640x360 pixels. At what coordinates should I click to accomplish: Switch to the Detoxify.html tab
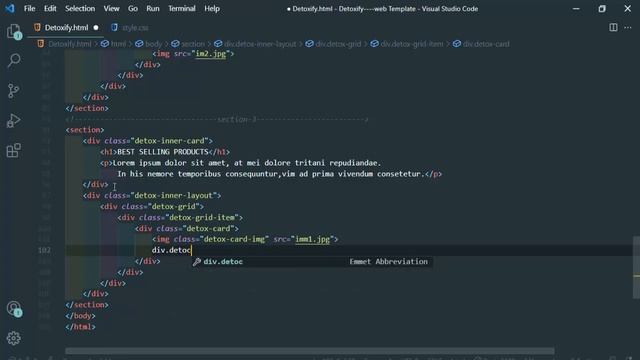click(66, 28)
